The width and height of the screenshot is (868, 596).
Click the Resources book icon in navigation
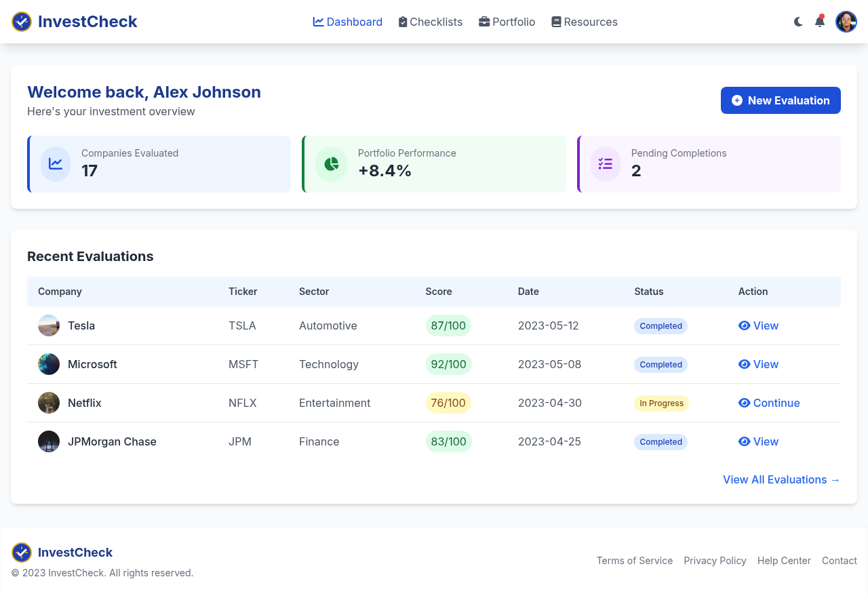click(x=557, y=22)
